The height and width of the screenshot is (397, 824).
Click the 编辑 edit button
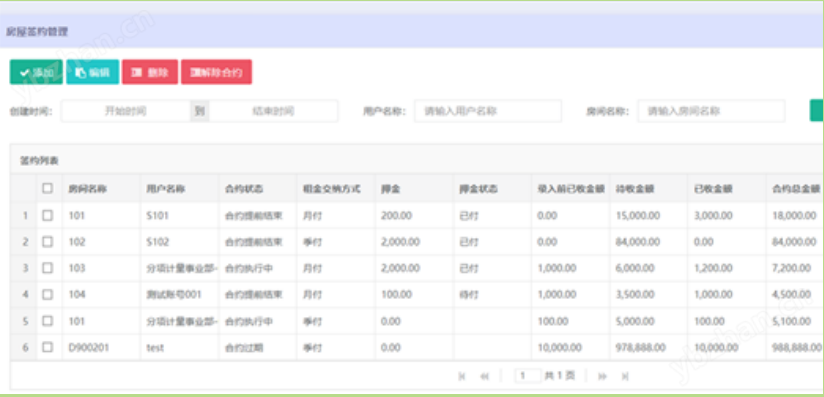[92, 72]
